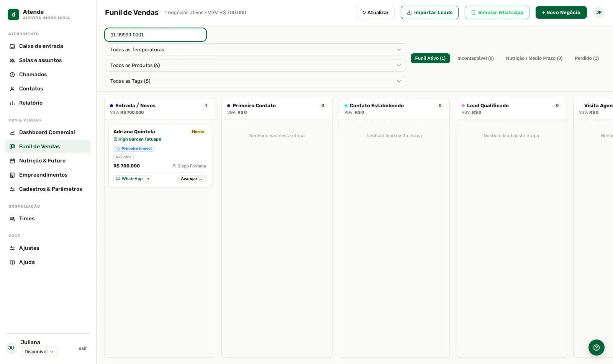Viewport: 613px width, 364px height.
Task: Click the Atualizar button
Action: (375, 13)
